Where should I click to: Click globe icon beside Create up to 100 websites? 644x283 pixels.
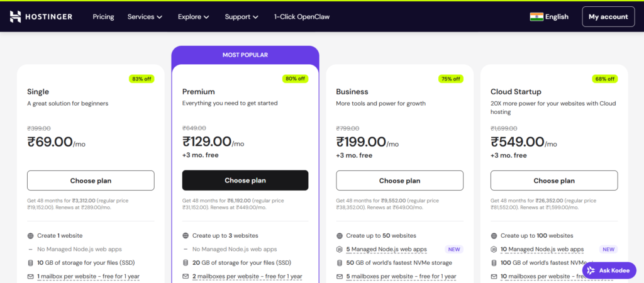[494, 236]
